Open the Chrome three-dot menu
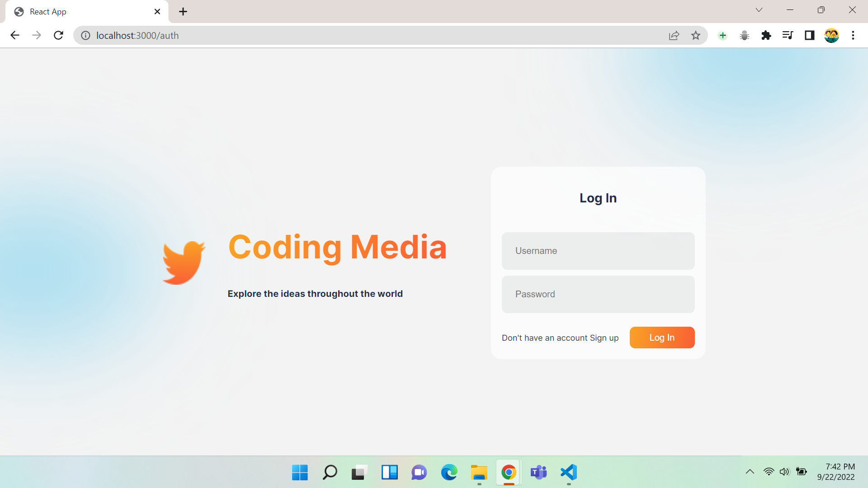This screenshot has width=868, height=488. tap(853, 35)
